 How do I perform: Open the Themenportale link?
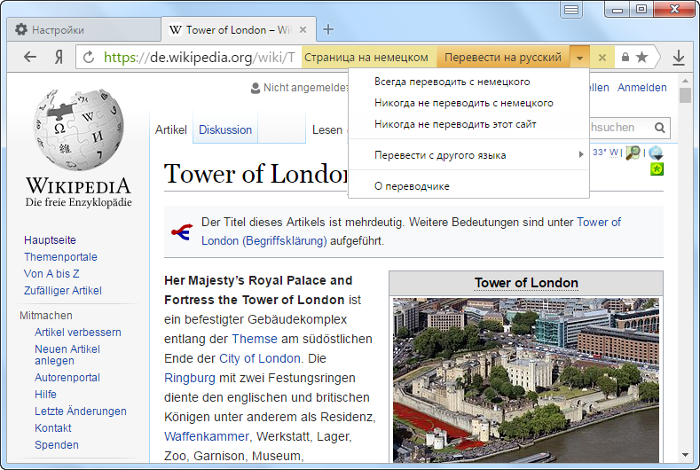[61, 257]
